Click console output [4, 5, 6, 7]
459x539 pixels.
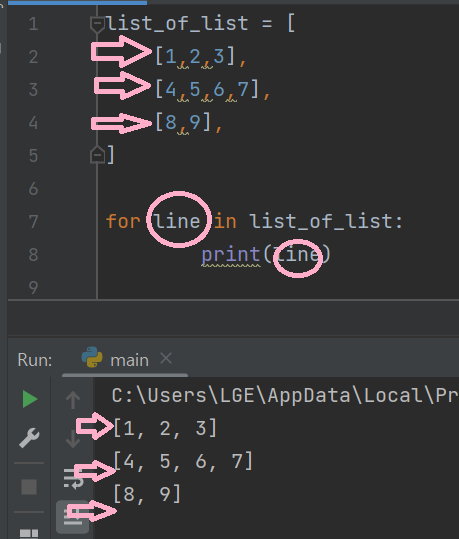183,461
